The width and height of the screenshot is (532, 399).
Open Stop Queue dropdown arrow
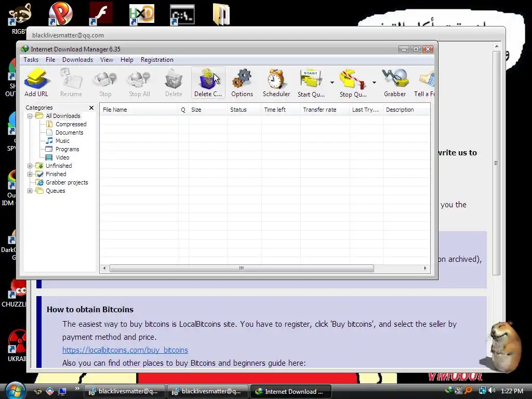[x=374, y=83]
